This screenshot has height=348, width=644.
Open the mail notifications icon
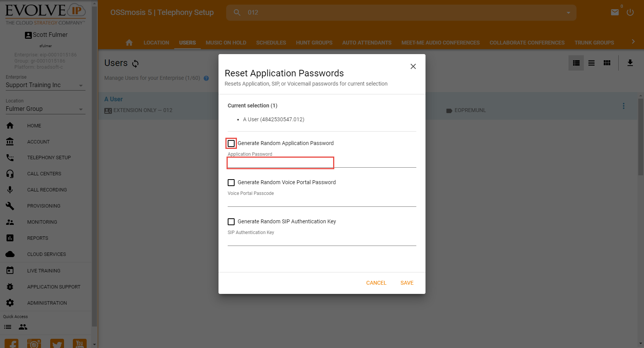tap(614, 12)
